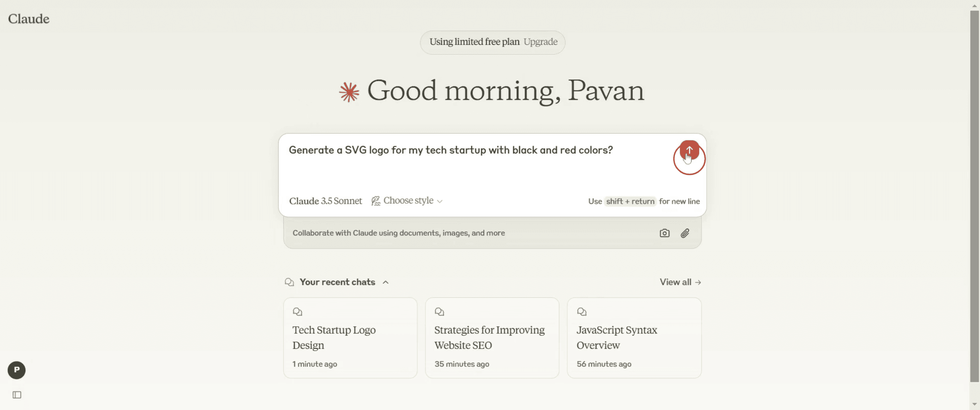Open the Choose style dropdown

click(407, 201)
